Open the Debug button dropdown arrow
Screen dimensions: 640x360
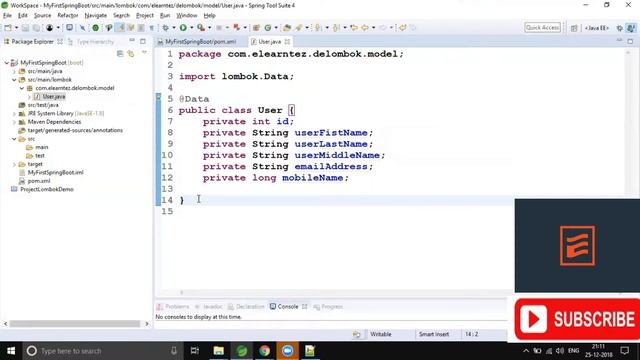point(174,28)
